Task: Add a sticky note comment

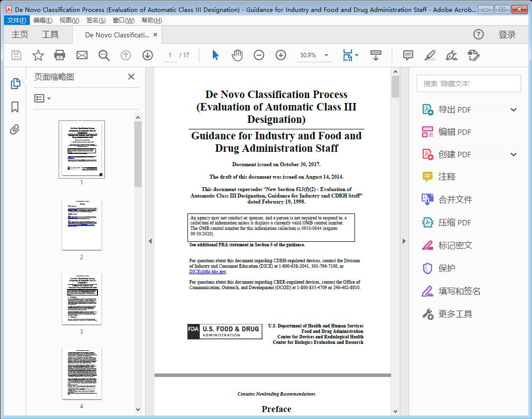Action: [x=408, y=55]
